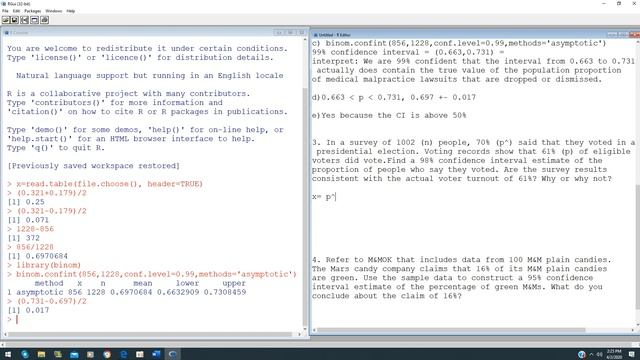
Task: Click the Run line or selection toolbar icon
Action: coord(25,20)
